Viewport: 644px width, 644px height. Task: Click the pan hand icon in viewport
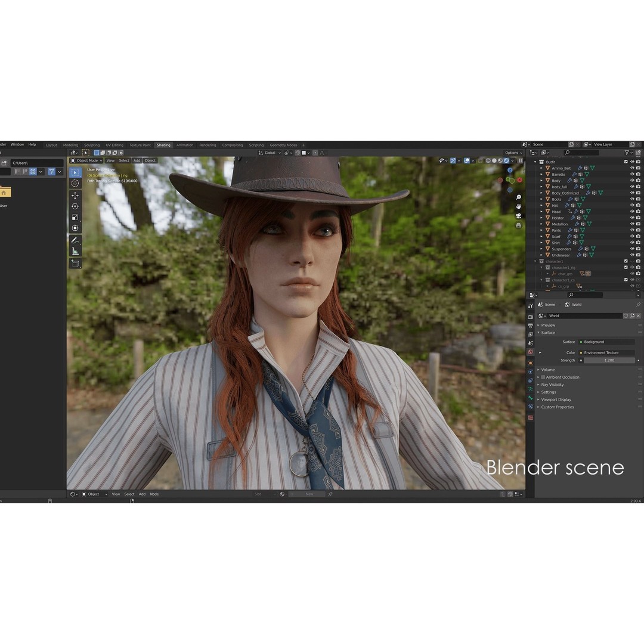pyautogui.click(x=519, y=206)
